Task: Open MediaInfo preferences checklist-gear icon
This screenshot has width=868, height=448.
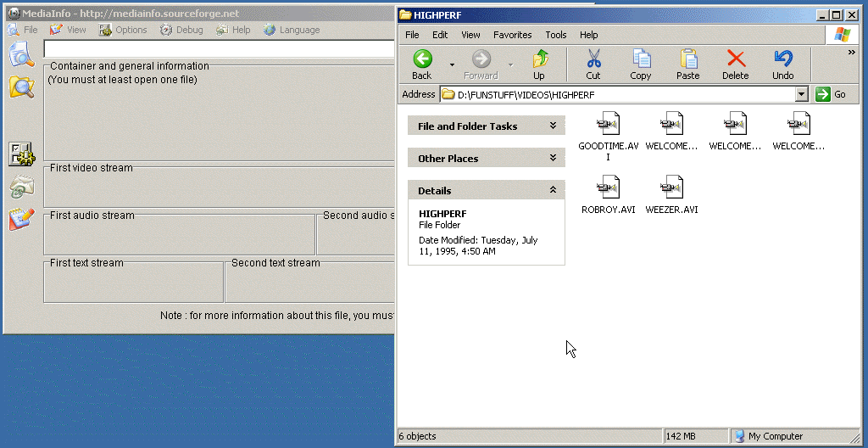Action: [x=21, y=154]
